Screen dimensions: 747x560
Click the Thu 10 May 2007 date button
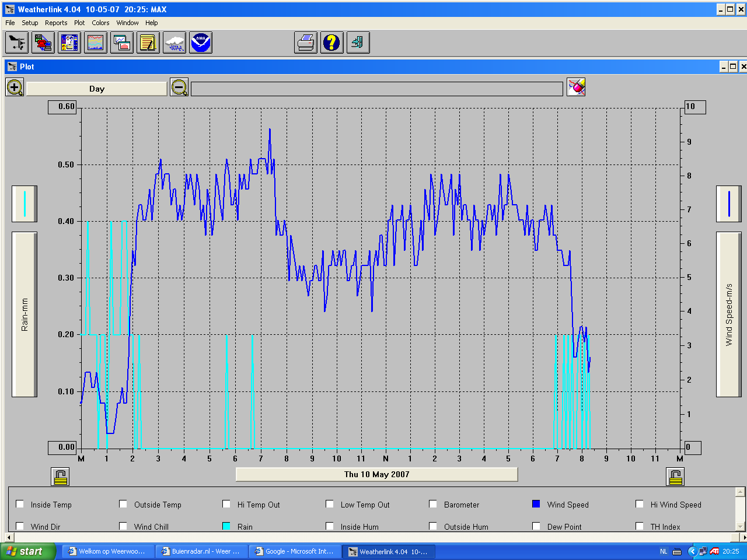coord(376,474)
